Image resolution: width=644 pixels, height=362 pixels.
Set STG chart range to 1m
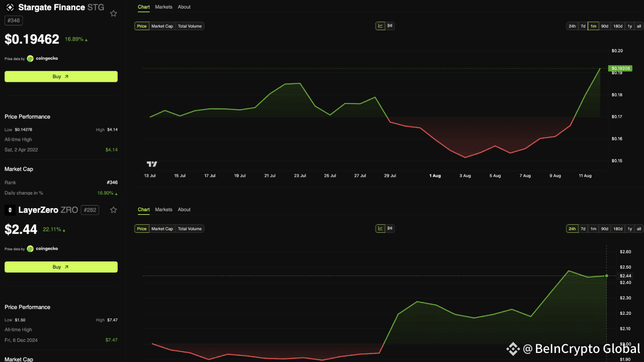(x=593, y=26)
